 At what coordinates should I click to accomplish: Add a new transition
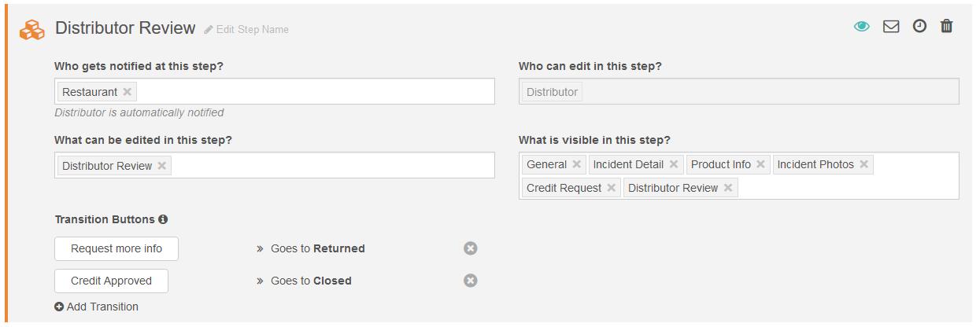pos(97,307)
